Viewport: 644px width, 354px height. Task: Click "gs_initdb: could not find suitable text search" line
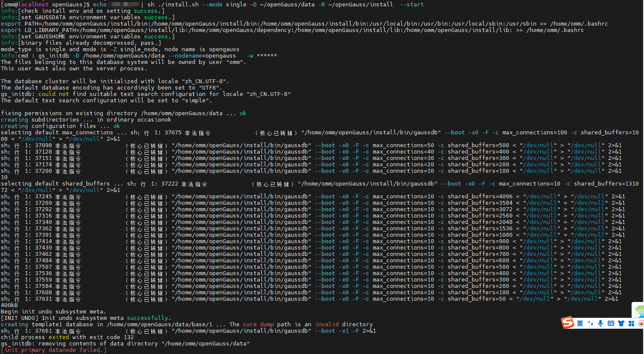click(146, 94)
